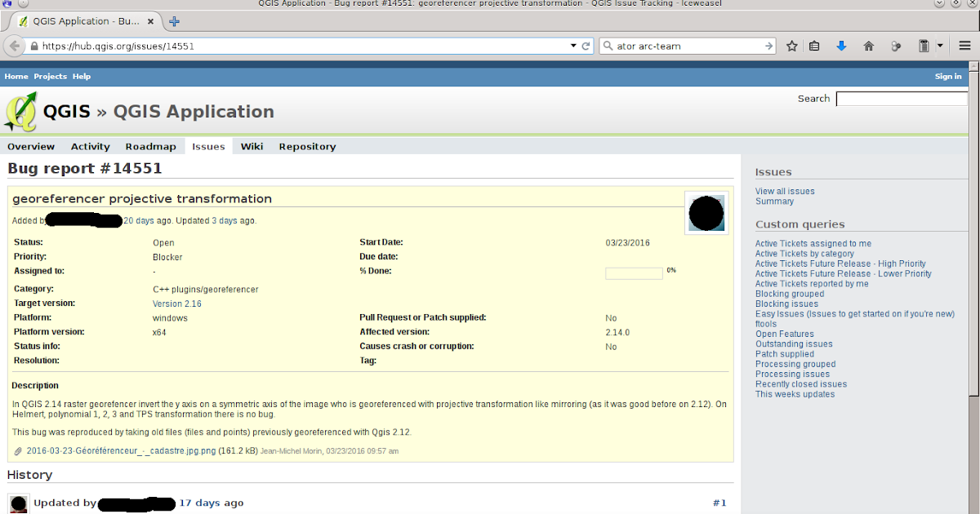Go to browser home page icon

(x=868, y=47)
